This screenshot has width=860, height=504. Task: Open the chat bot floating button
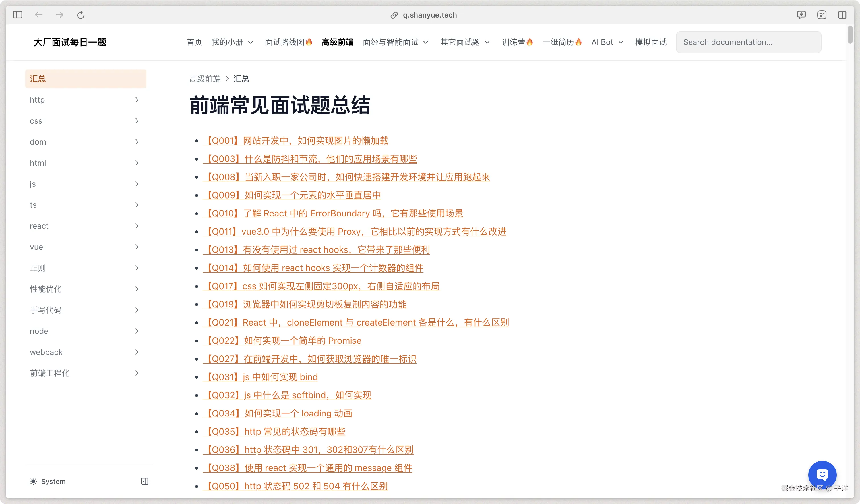pyautogui.click(x=822, y=474)
